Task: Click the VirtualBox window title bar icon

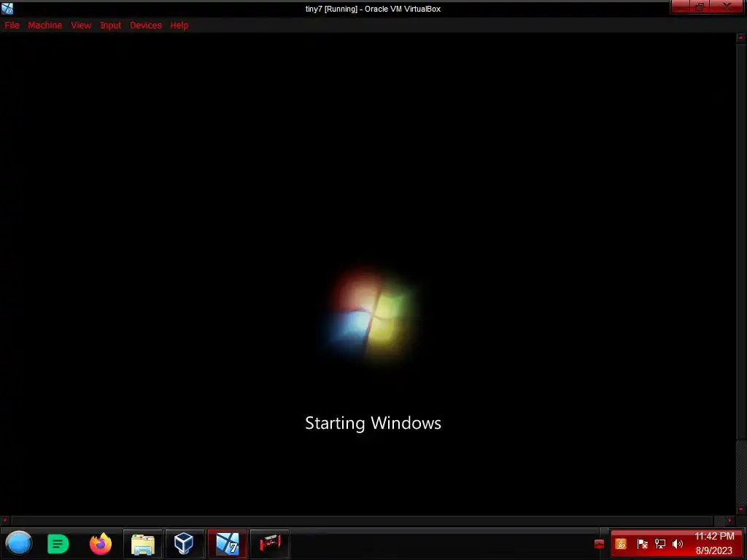Action: (x=7, y=9)
